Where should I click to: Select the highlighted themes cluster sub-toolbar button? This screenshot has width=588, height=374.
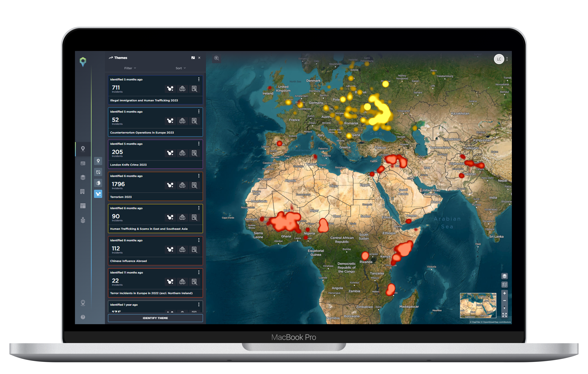pos(98,194)
